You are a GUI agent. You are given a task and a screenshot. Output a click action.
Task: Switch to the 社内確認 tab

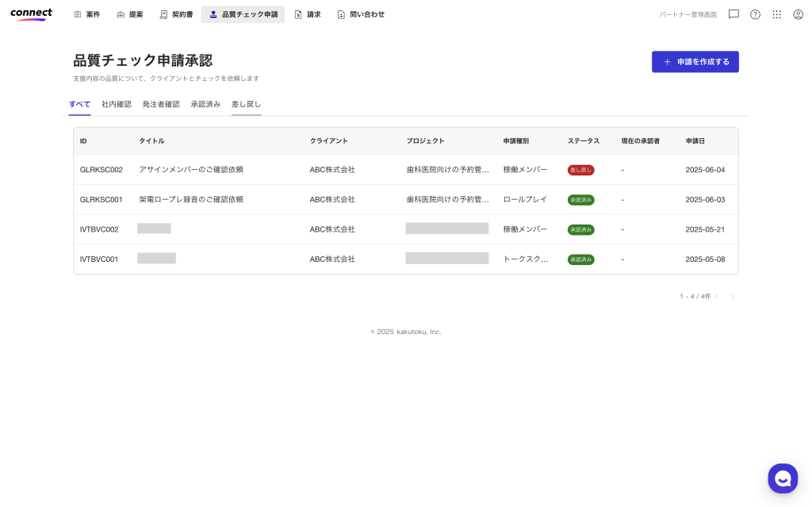tap(117, 104)
